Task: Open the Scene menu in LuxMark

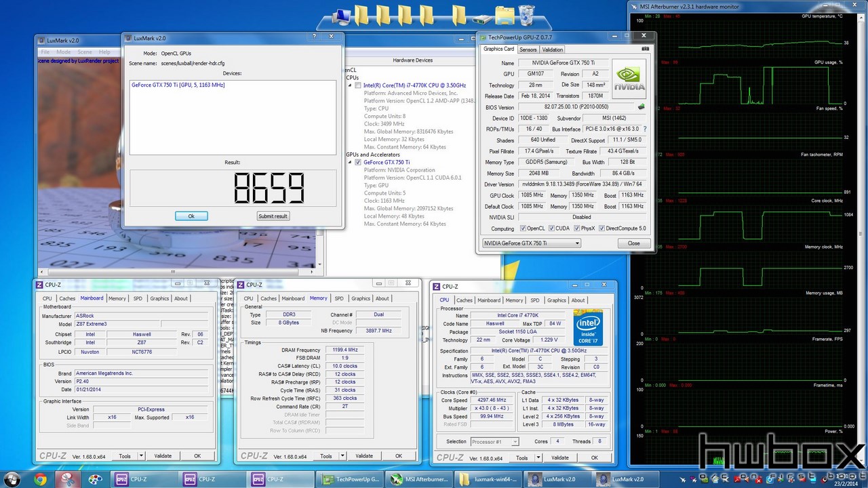Action: pos(85,52)
